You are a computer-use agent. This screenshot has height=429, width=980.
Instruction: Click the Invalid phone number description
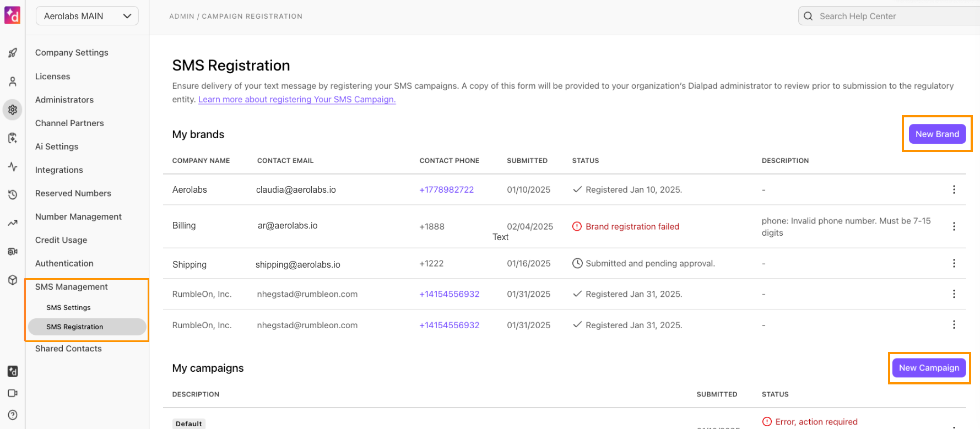pos(846,227)
